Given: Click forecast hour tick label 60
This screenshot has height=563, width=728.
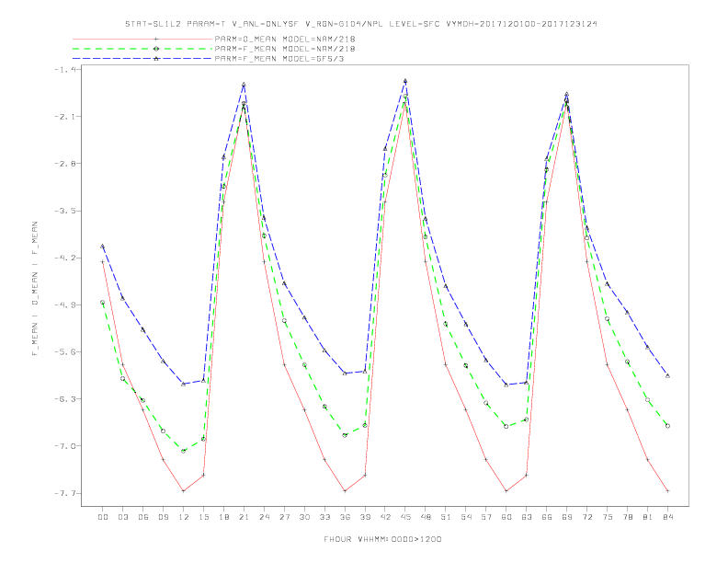Looking at the screenshot, I should click(506, 517).
